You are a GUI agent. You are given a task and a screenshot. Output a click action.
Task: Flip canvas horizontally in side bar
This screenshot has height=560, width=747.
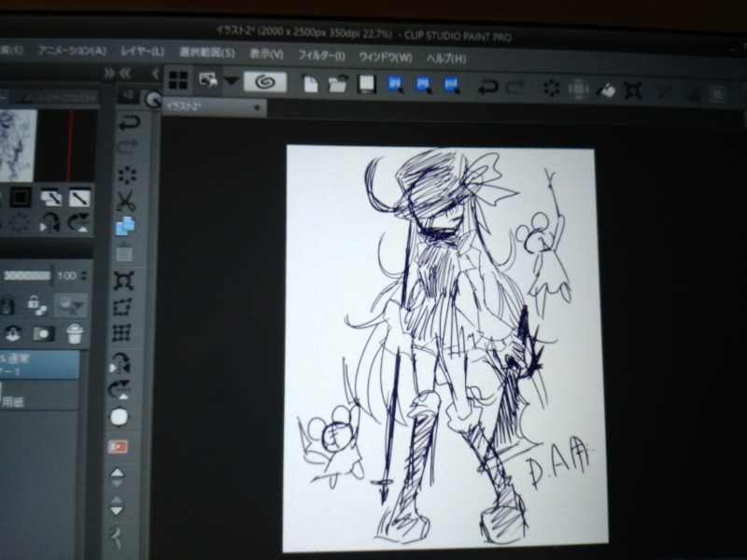[120, 362]
